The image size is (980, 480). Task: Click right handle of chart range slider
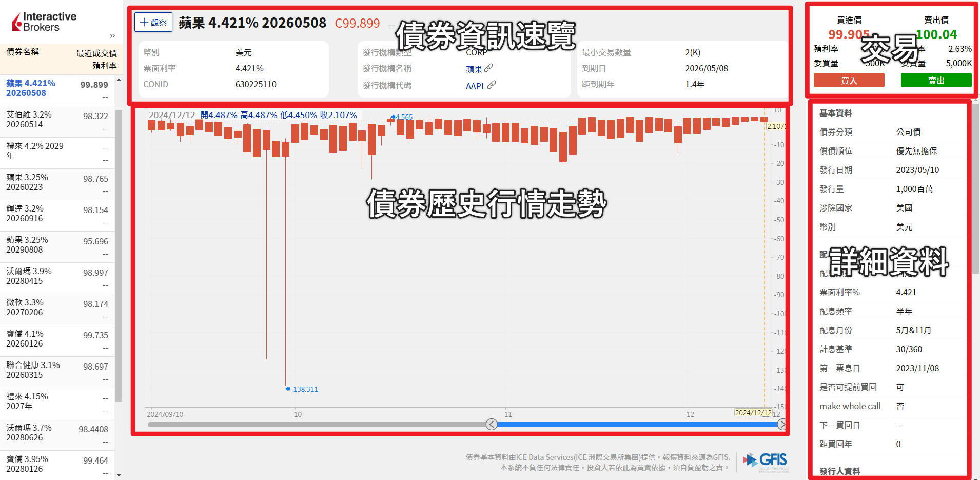click(x=781, y=424)
